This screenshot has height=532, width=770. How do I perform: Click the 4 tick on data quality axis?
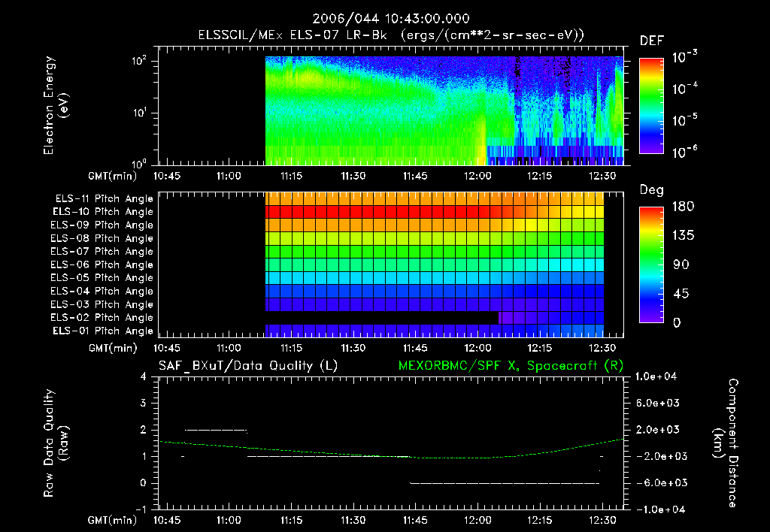[144, 377]
